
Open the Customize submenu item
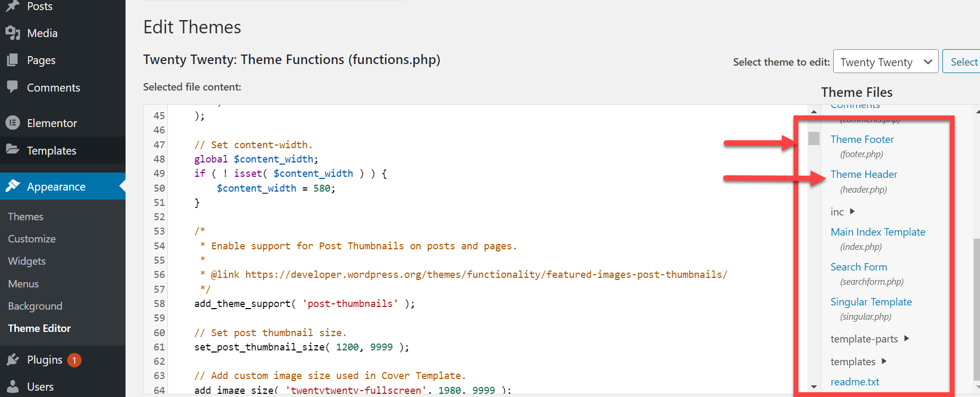click(32, 239)
